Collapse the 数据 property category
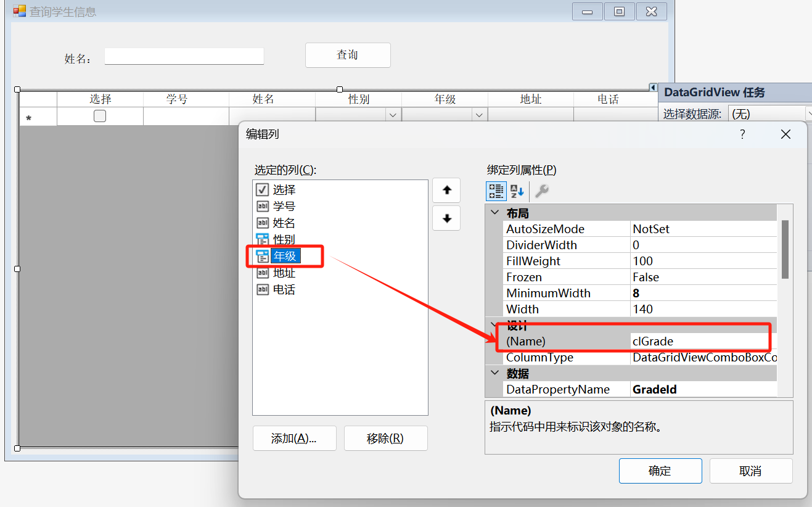Viewport: 812px width, 507px height. coord(494,373)
